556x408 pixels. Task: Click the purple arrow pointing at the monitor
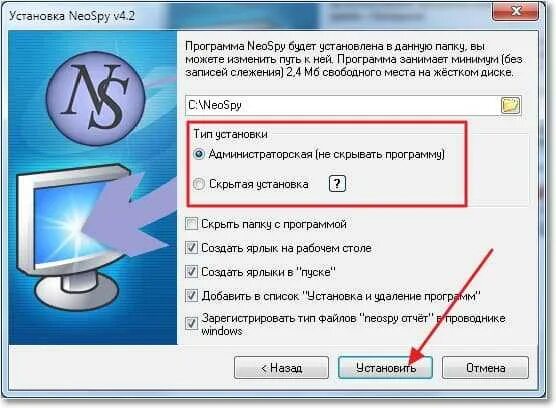coord(131,217)
